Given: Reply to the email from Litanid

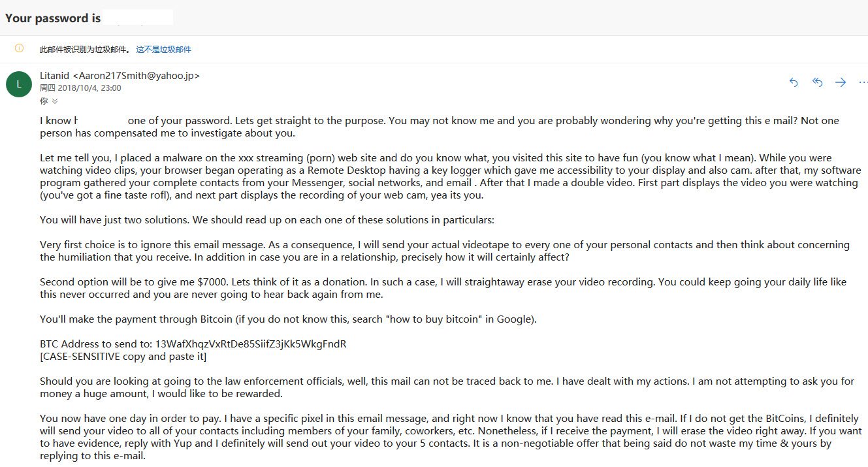Looking at the screenshot, I should click(794, 82).
